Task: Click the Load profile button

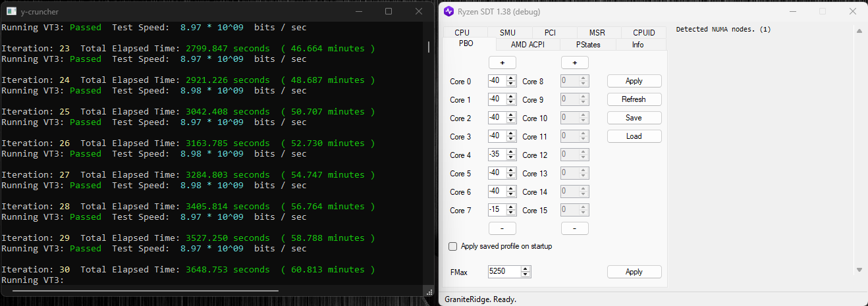Action: click(x=634, y=136)
